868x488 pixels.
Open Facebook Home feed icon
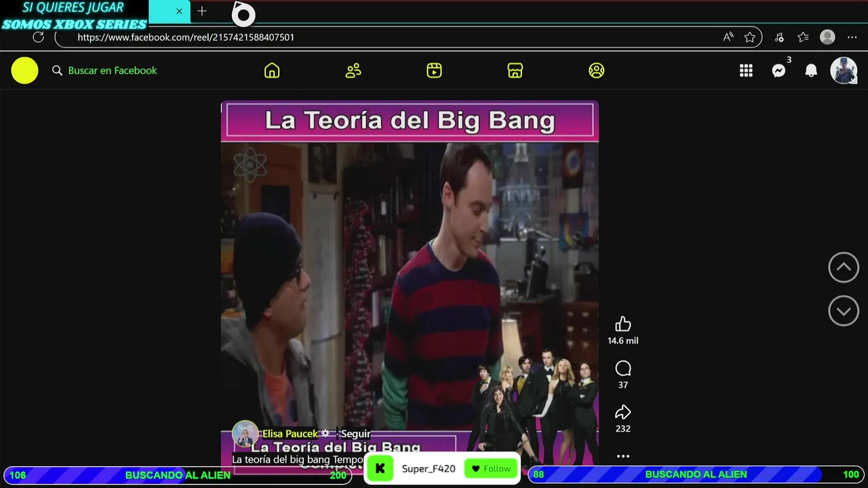tap(272, 70)
